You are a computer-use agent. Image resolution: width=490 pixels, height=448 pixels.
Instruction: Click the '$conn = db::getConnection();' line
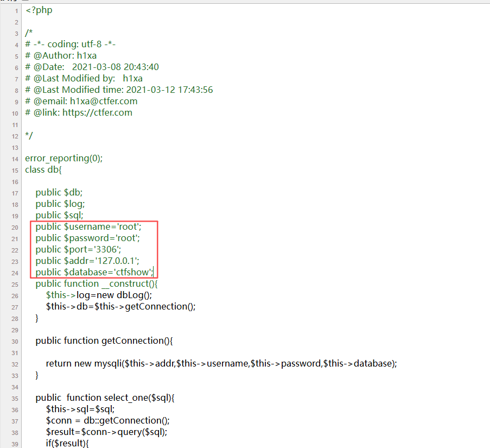(108, 421)
